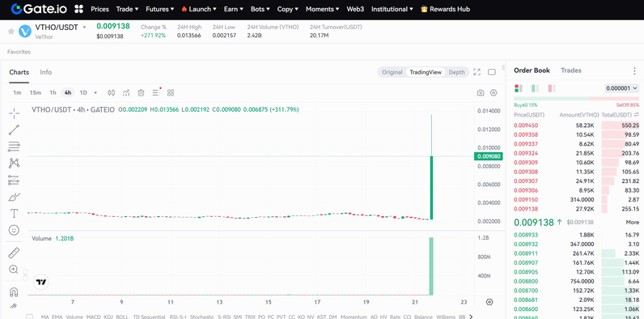The width and height of the screenshot is (644, 319).
Task: Click the More link in order book
Action: coord(633,223)
